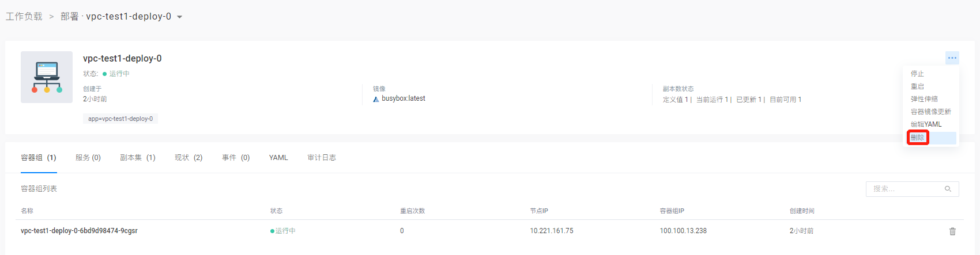
Task: Open the 审计日志 tab
Action: click(322, 158)
